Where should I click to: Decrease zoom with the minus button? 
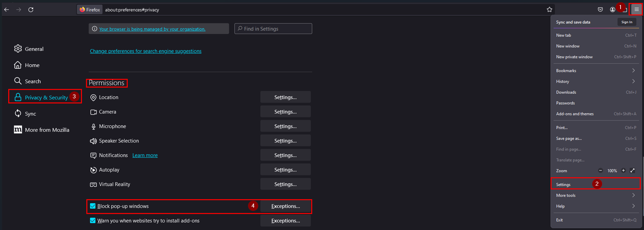click(x=600, y=170)
